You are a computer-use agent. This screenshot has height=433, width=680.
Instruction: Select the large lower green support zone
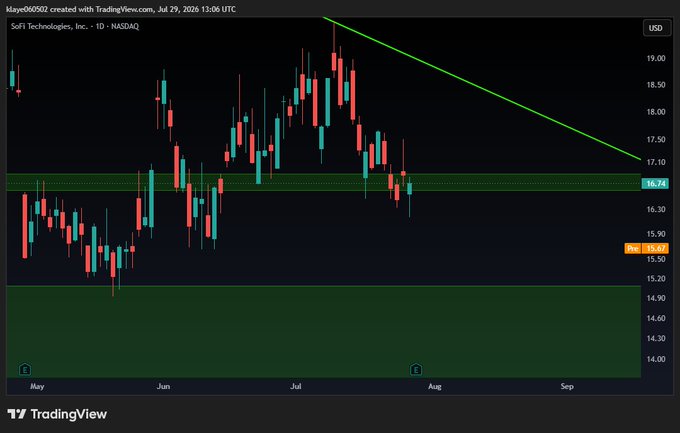click(x=324, y=331)
